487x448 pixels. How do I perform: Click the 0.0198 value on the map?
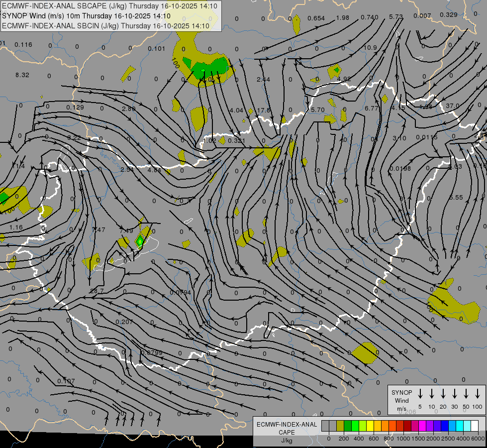[x=400, y=169]
